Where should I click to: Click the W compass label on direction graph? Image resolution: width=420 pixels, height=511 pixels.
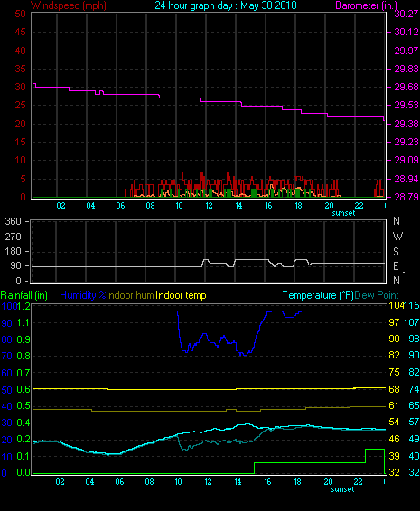tap(397, 236)
